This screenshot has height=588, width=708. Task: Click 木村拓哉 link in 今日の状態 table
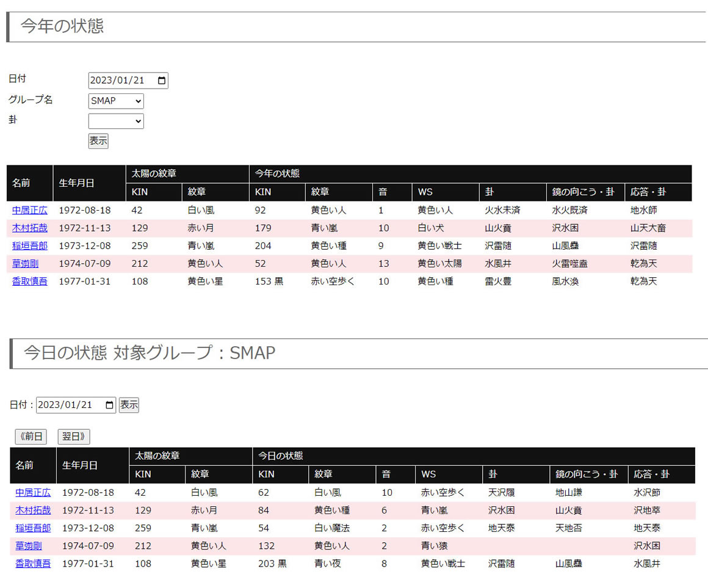(x=33, y=510)
